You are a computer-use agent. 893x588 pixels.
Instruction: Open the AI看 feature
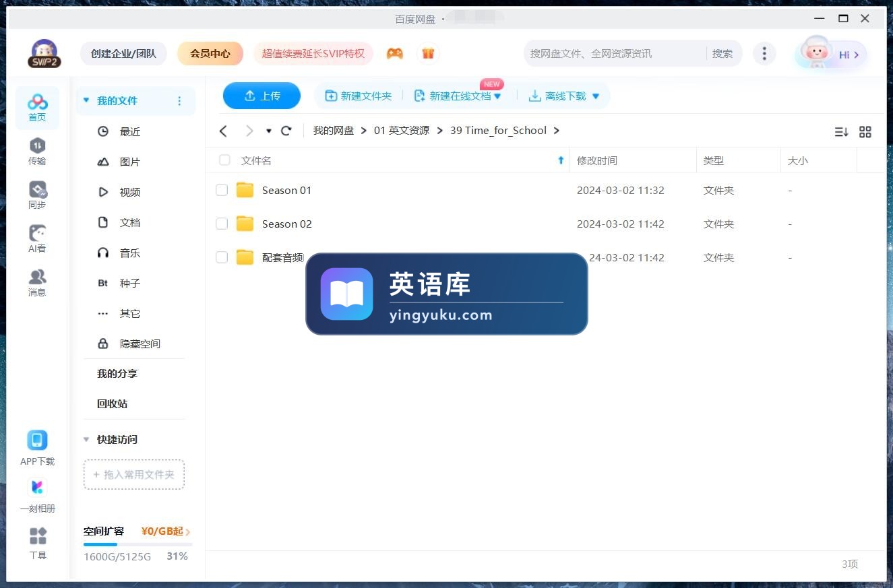(x=37, y=239)
